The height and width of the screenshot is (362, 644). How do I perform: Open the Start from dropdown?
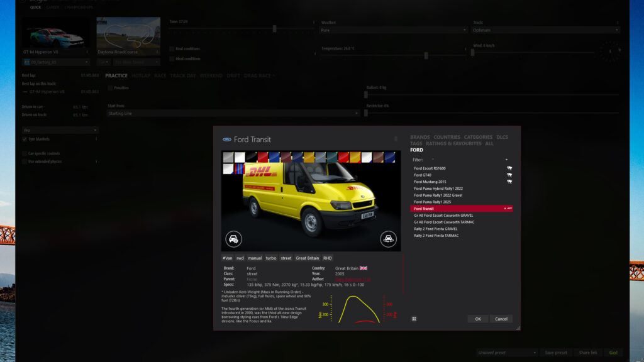point(233,114)
